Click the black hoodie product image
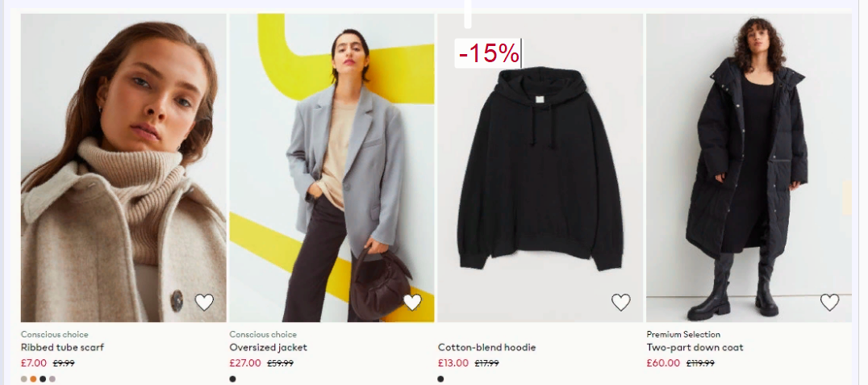 (540, 168)
